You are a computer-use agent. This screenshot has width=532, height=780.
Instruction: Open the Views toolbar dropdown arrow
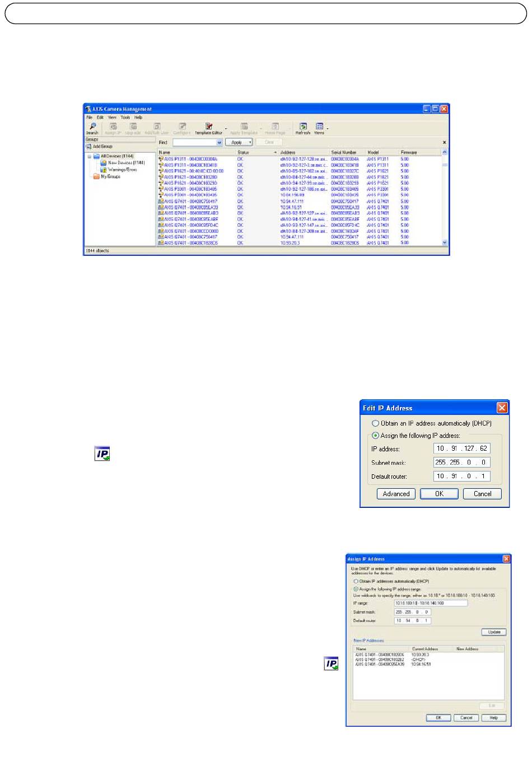pyautogui.click(x=328, y=129)
